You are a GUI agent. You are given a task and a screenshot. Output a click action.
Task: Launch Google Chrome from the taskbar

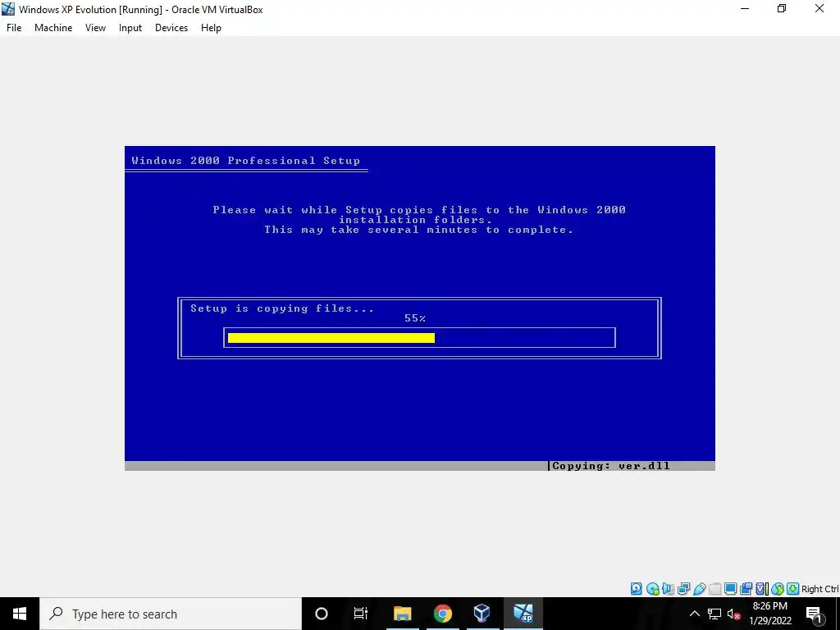(442, 614)
